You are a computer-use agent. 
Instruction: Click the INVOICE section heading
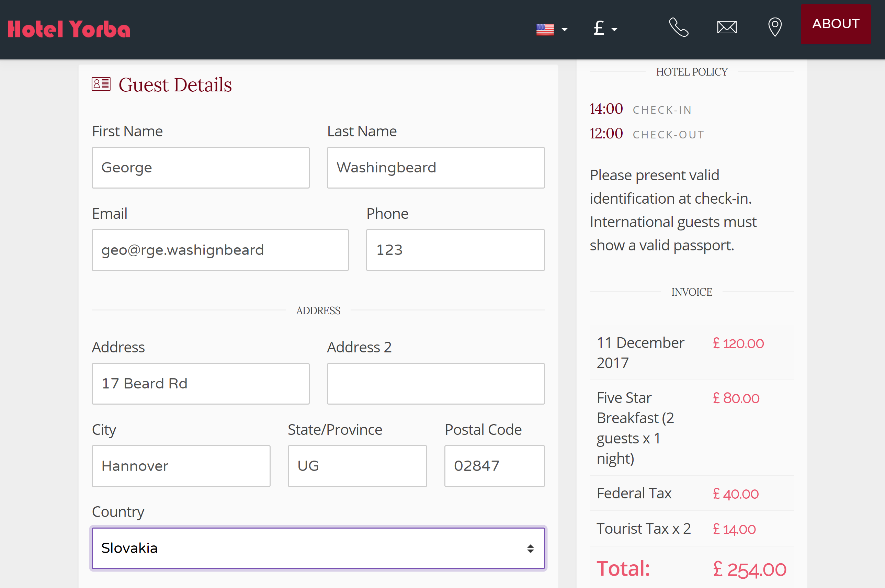[692, 292]
